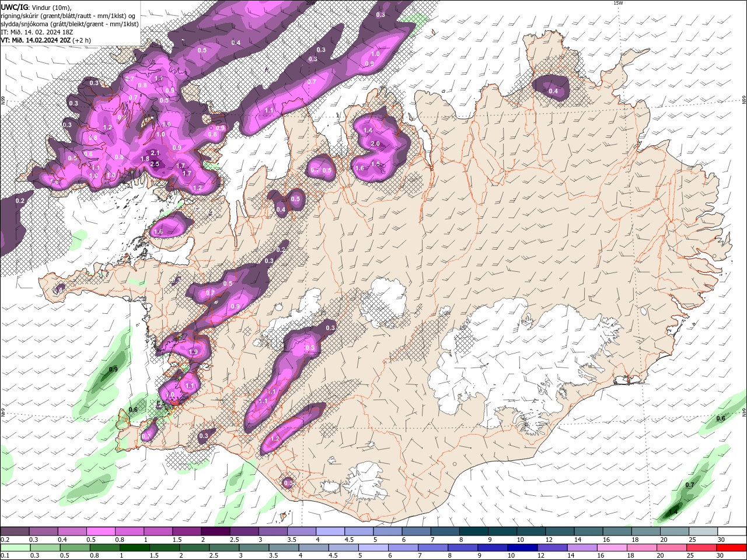Click the green "0.7" rain value offshore
The image size is (747, 560).
(x=690, y=485)
